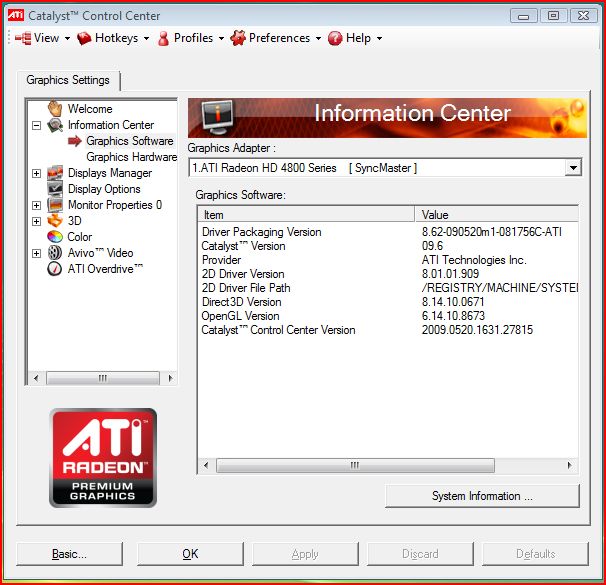Click value 2009.0520.1631.27815
Screen dimensions: 606x585
(477, 330)
